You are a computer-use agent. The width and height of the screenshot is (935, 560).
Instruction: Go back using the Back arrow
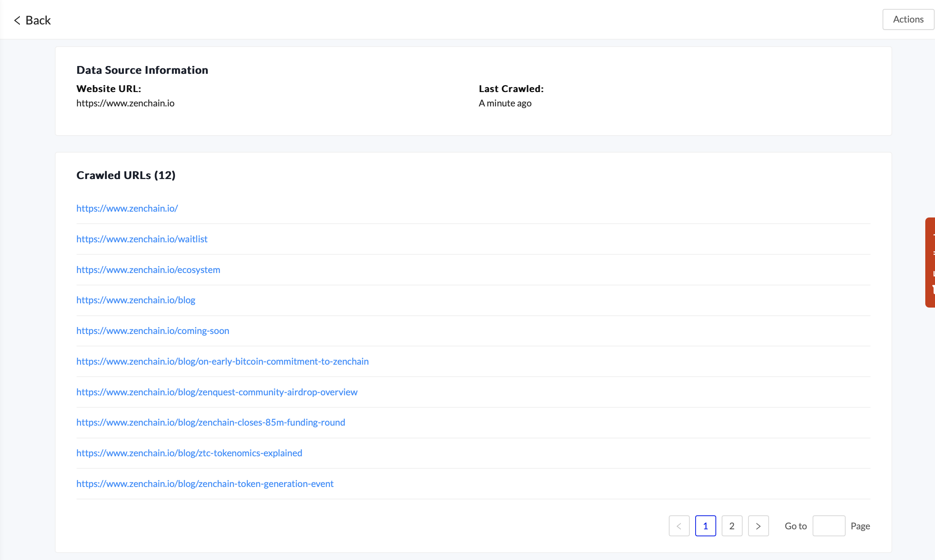[17, 20]
